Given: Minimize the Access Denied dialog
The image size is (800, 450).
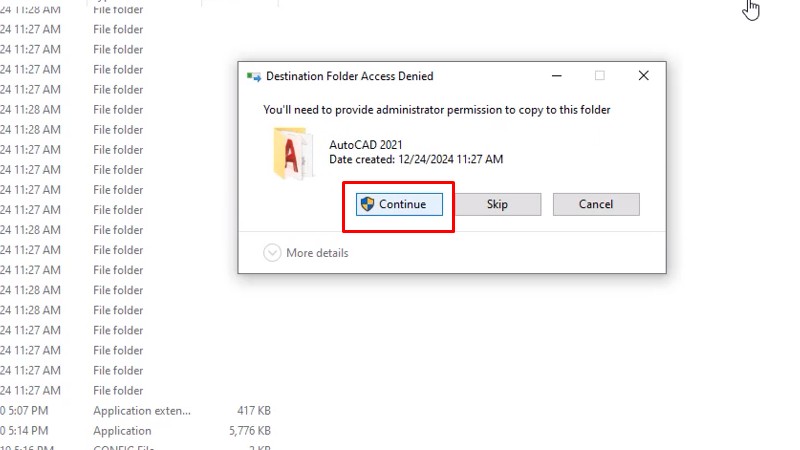Looking at the screenshot, I should pos(556,76).
